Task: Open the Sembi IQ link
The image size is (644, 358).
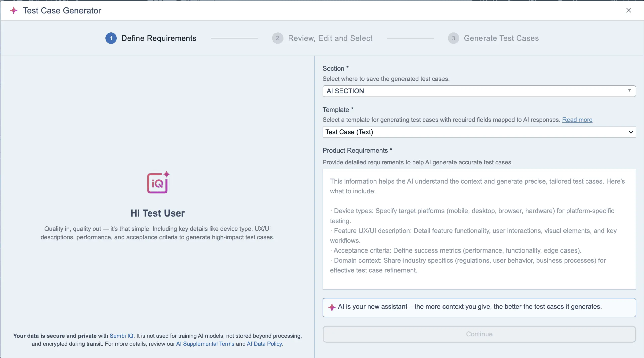Action: point(122,336)
